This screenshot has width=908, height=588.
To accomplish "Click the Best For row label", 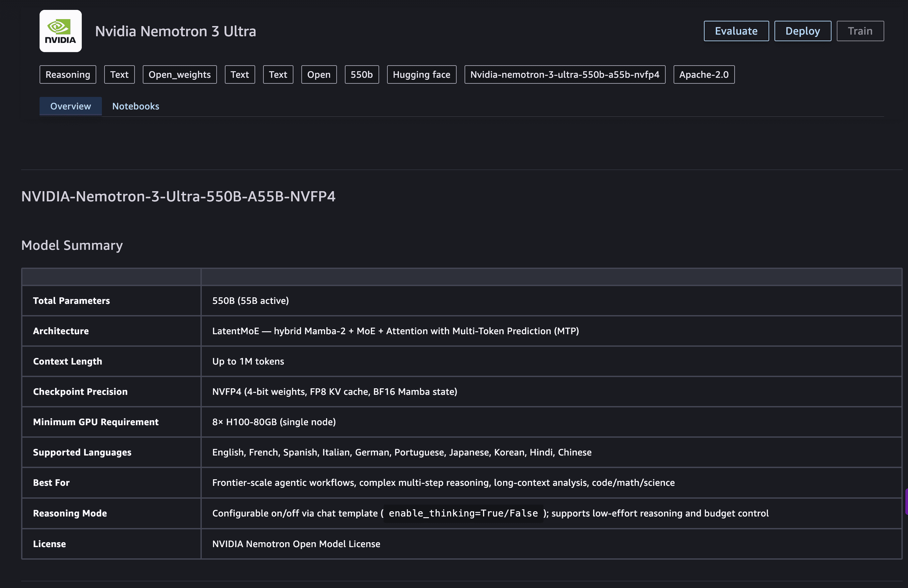I will [51, 483].
